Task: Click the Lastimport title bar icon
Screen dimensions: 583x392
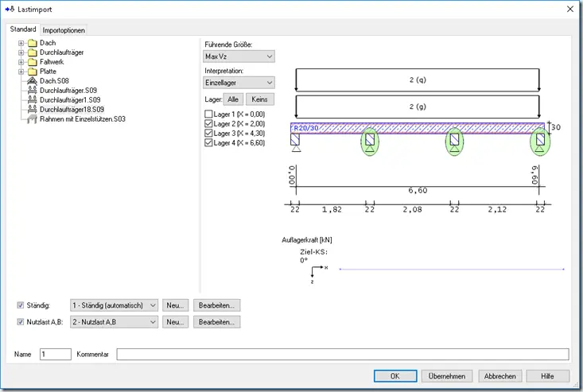Action: pyautogui.click(x=10, y=10)
